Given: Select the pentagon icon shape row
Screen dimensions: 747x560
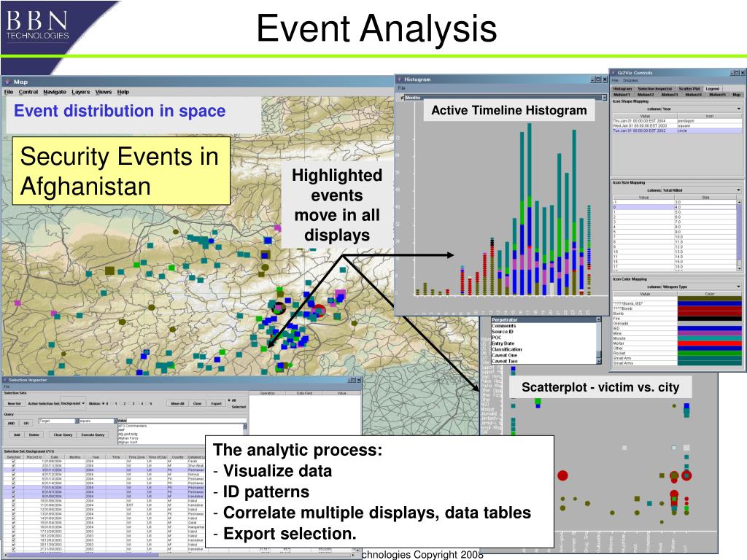Looking at the screenshot, I should [677, 121].
